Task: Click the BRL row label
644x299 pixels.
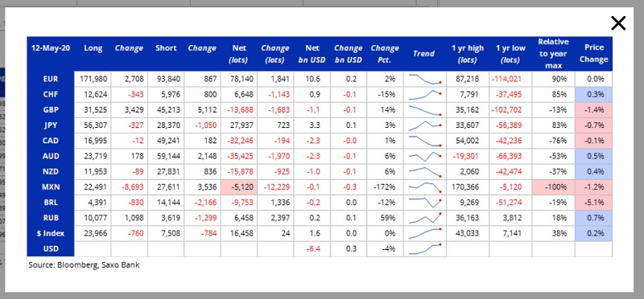Action: 51,203
